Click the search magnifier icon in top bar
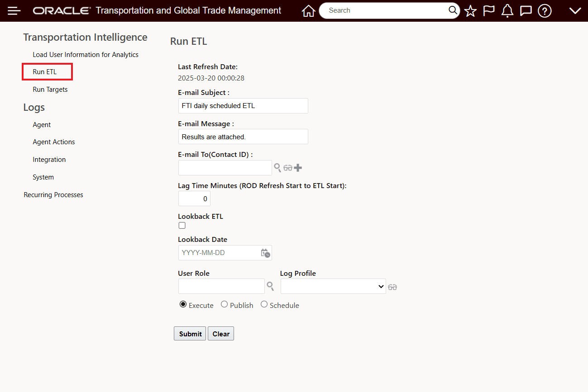Image resolution: width=588 pixels, height=392 pixels. pos(453,10)
